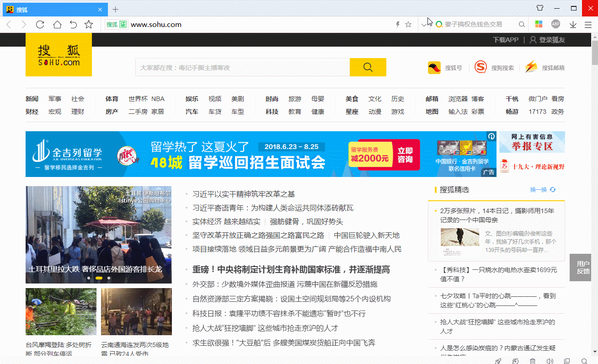
Task: Expand the address bar dropdown chevron
Action: (424, 25)
